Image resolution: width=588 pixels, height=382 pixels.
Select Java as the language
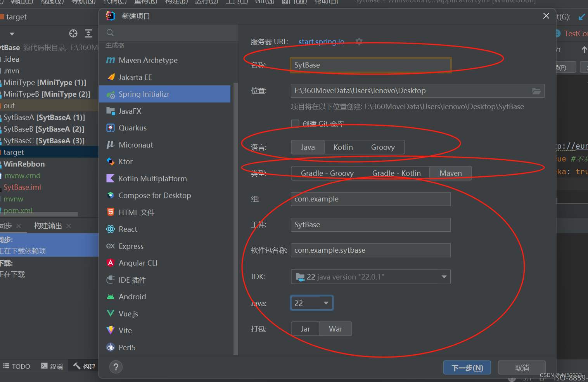click(308, 147)
